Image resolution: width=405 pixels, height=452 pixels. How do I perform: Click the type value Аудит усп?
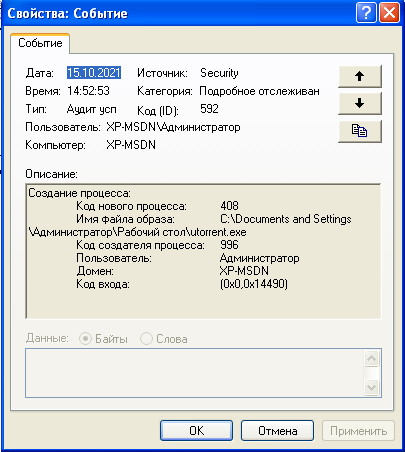(92, 109)
